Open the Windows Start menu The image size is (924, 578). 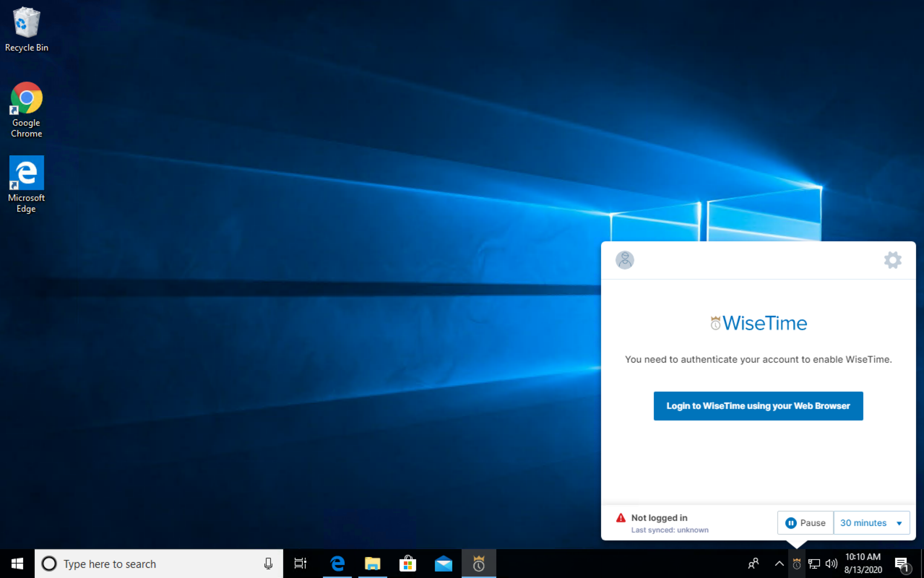tap(17, 564)
